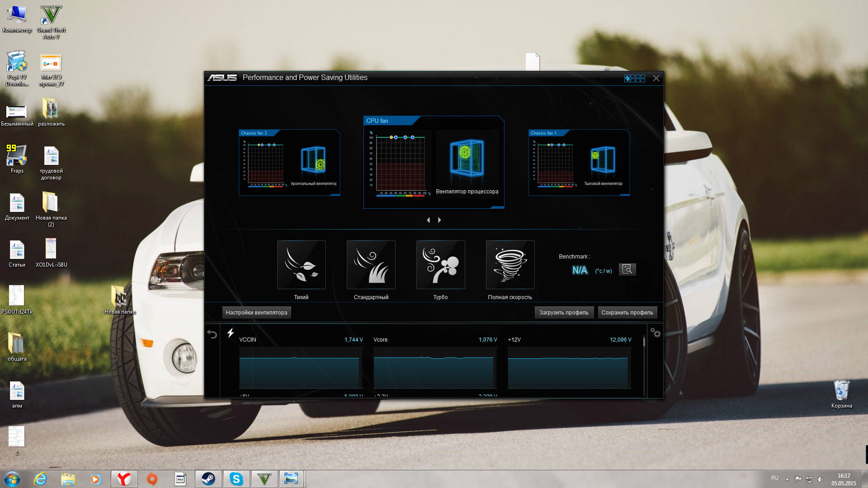This screenshot has width=868, height=488.
Task: Open the Chassis fan 3 card
Action: (x=289, y=163)
